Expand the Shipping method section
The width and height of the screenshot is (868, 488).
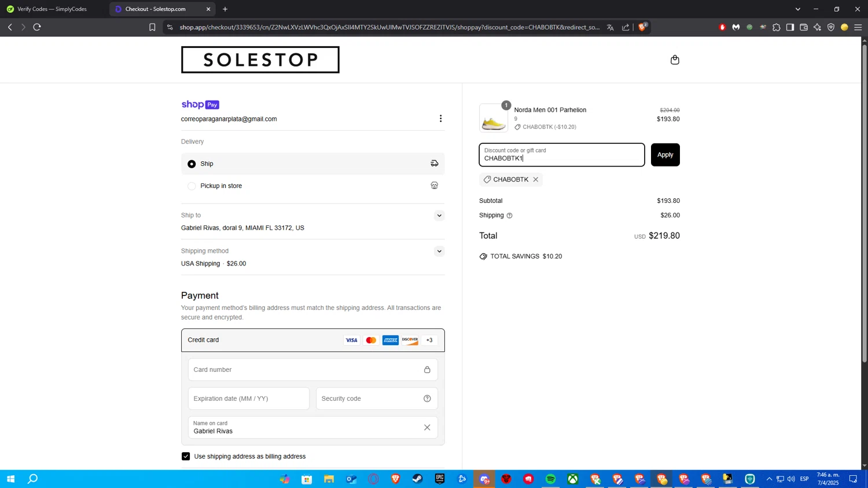[439, 252]
